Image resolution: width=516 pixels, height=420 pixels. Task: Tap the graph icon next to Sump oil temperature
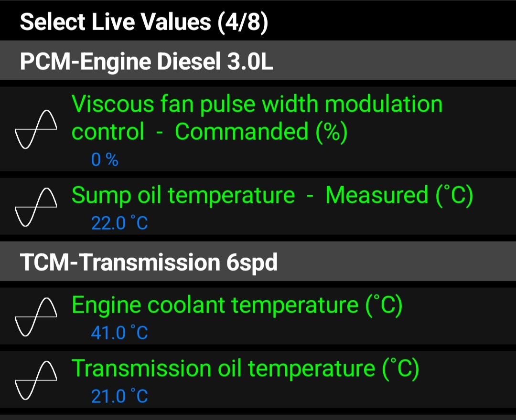(x=35, y=207)
